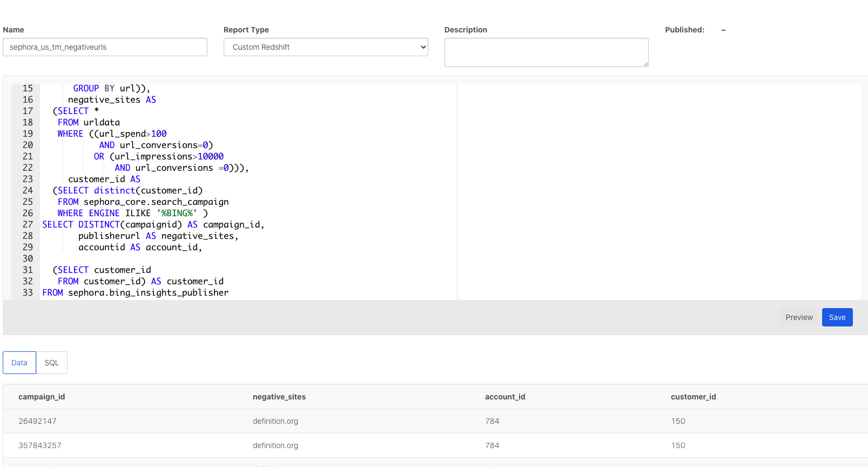Click line number 27 in editor gutter
Viewport: 868px width, 467px height.
(x=28, y=224)
